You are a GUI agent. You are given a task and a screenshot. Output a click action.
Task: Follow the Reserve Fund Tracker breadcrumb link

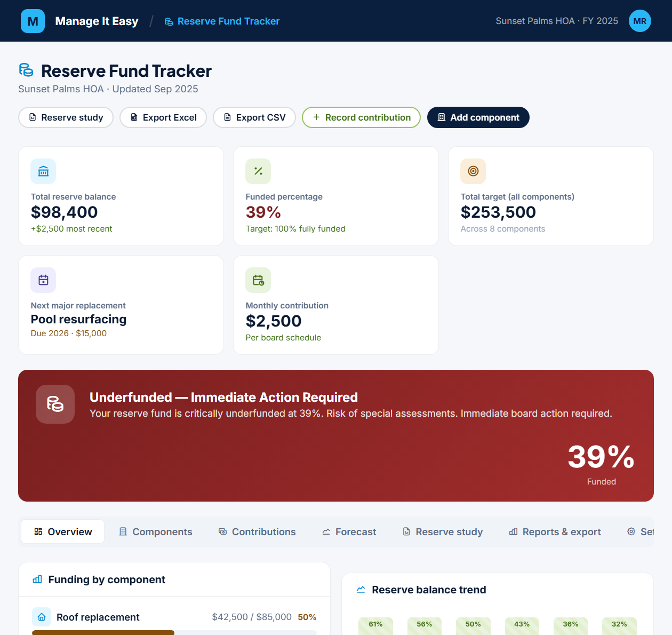click(x=222, y=21)
